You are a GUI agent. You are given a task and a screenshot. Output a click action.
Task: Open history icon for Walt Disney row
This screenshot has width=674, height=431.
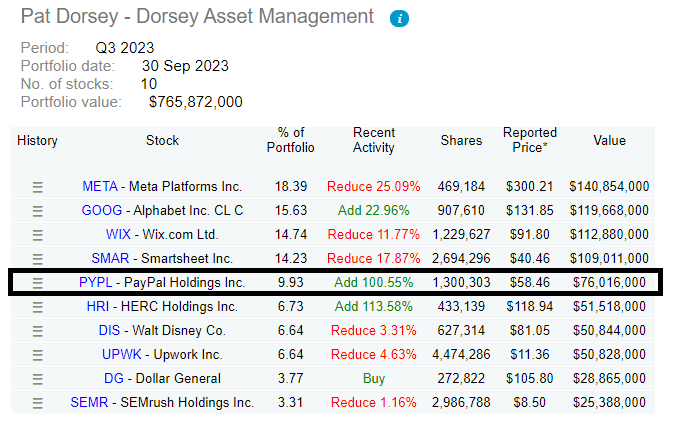coord(38,331)
